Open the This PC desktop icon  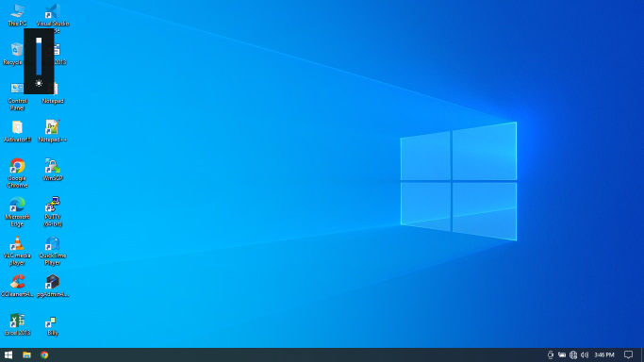pos(17,16)
